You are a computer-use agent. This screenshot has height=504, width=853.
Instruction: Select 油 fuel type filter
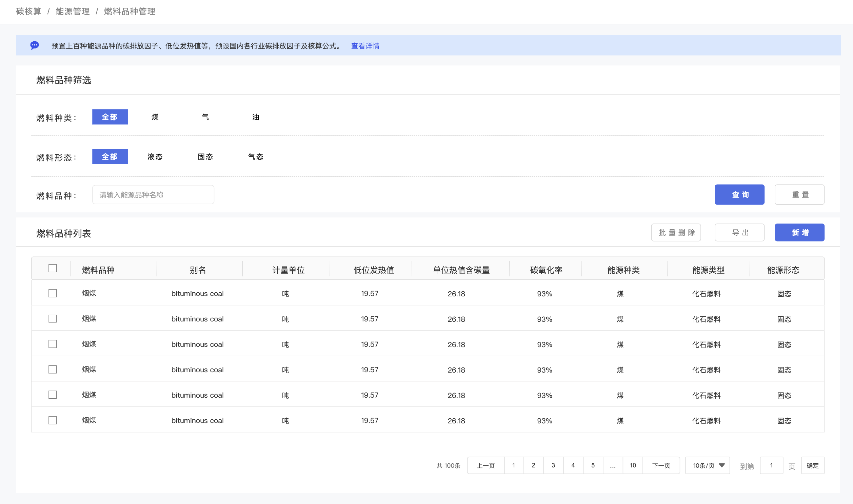[256, 117]
